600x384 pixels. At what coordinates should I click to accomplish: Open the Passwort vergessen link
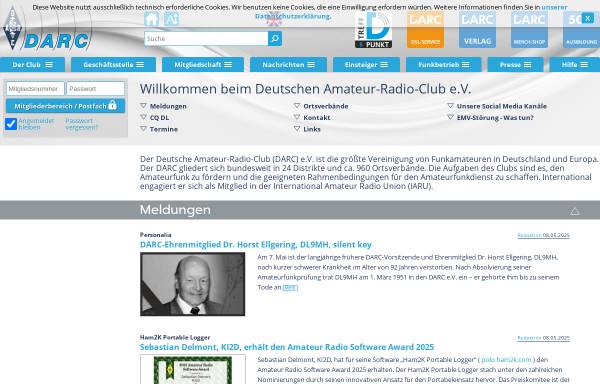tap(82, 124)
